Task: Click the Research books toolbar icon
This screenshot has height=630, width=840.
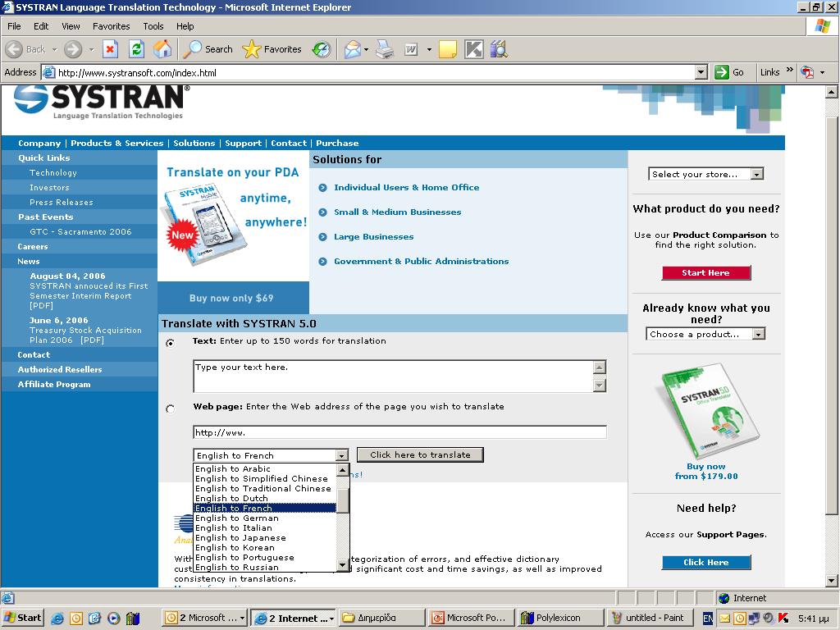Action: 499,49
